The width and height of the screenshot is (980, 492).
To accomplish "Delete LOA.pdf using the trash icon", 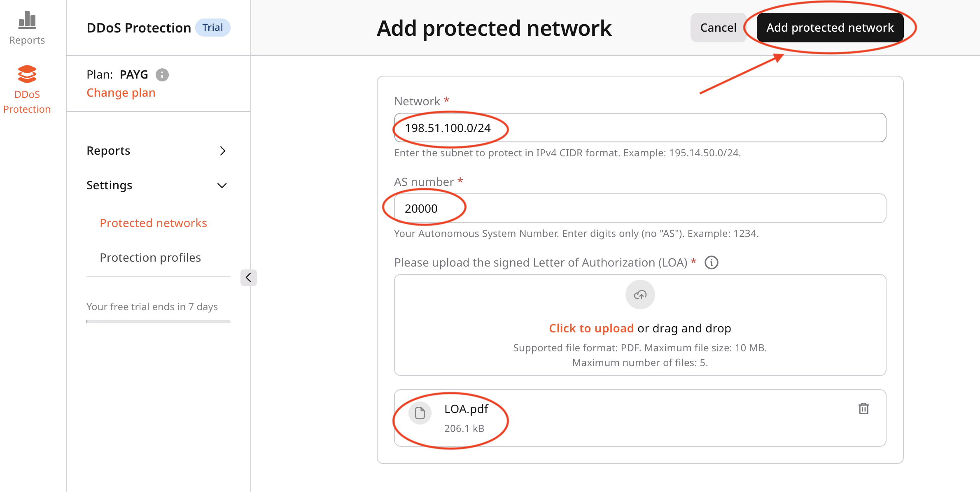I will pyautogui.click(x=864, y=408).
